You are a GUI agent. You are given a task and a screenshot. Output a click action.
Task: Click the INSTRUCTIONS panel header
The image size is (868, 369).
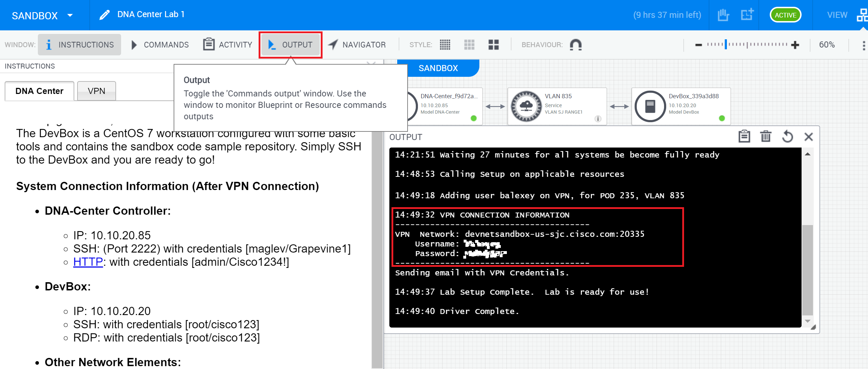(x=30, y=66)
